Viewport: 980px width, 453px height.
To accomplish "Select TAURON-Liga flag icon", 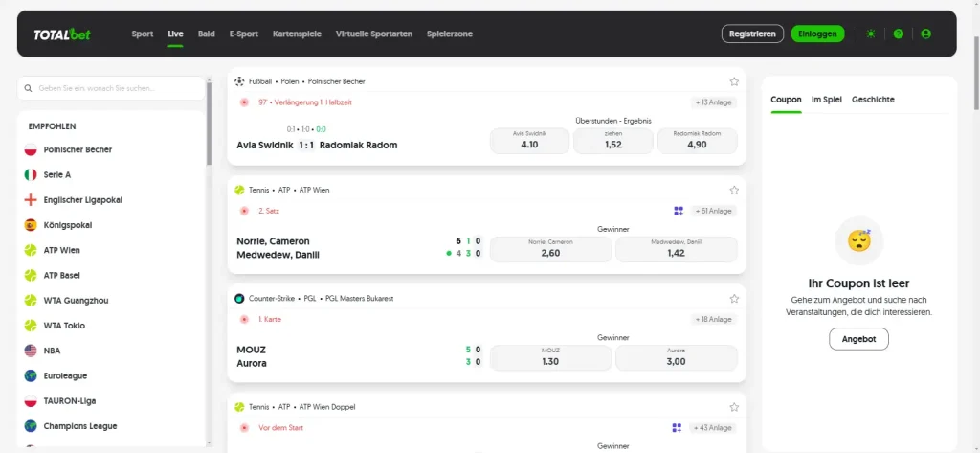I will [31, 401].
